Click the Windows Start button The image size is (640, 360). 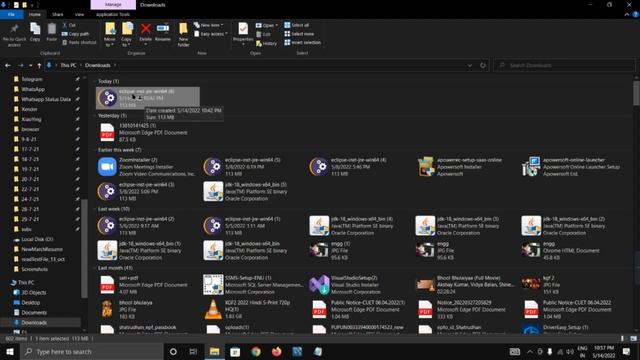click(10, 351)
